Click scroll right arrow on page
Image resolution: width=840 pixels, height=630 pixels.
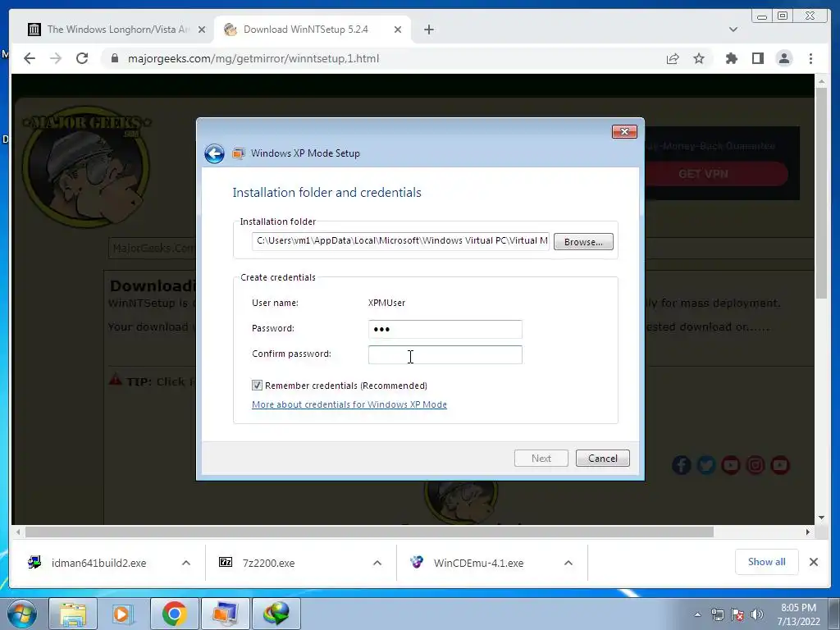click(x=808, y=532)
